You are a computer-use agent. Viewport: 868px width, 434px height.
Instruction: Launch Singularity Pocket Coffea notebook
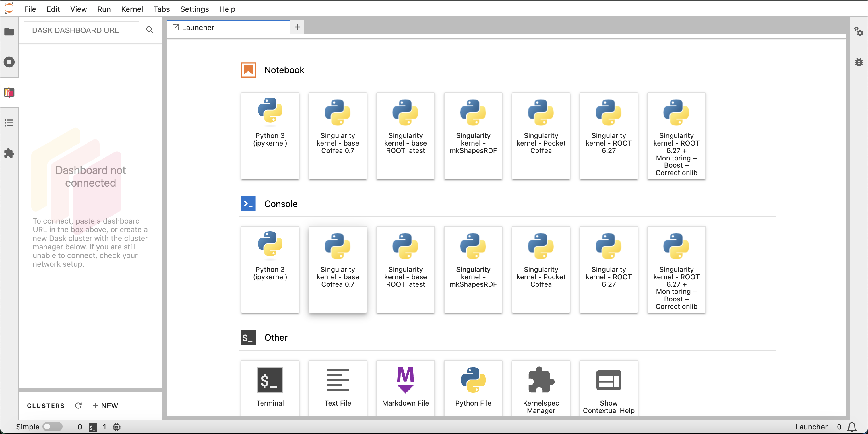541,136
